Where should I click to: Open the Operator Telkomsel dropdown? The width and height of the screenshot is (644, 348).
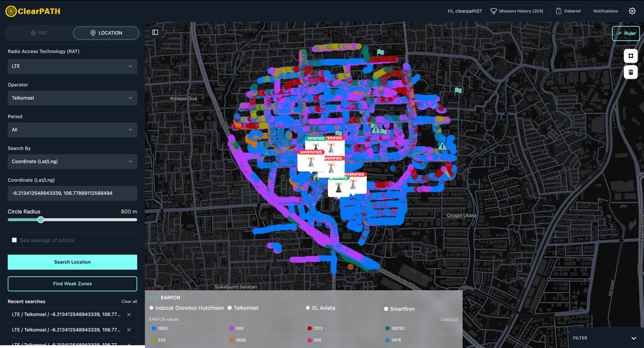(x=72, y=98)
